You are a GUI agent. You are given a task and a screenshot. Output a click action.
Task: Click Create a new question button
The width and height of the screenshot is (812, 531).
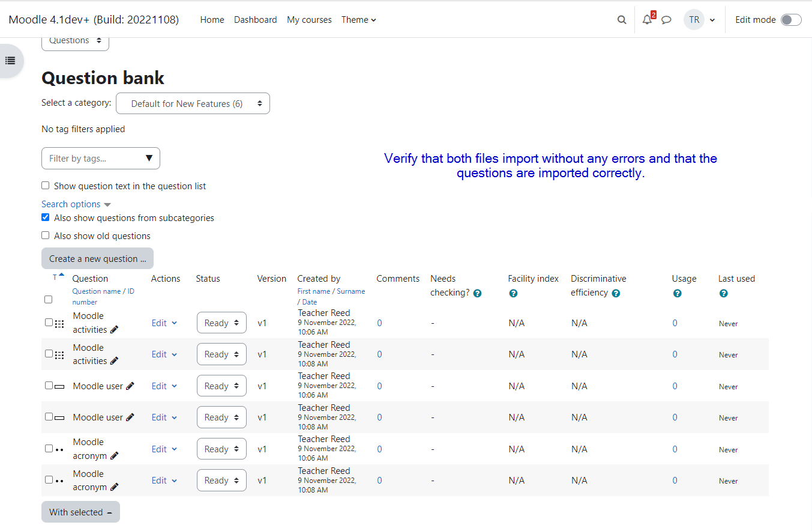click(x=97, y=258)
